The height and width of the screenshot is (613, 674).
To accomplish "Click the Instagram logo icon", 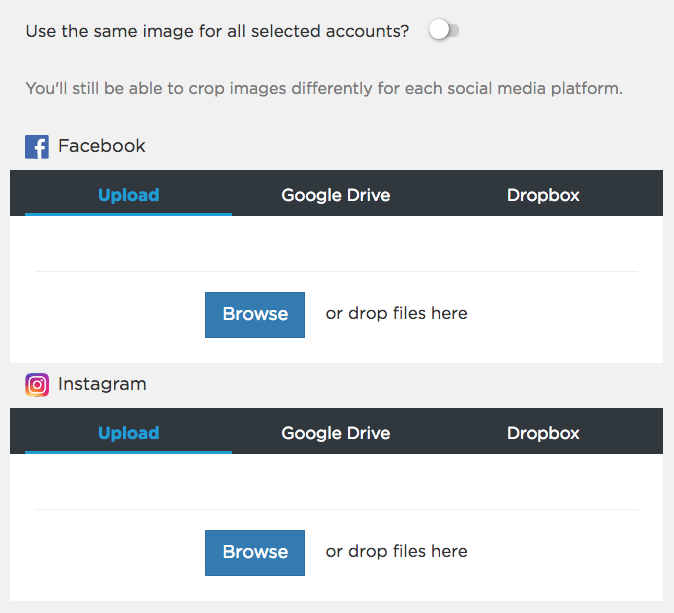I will point(37,385).
